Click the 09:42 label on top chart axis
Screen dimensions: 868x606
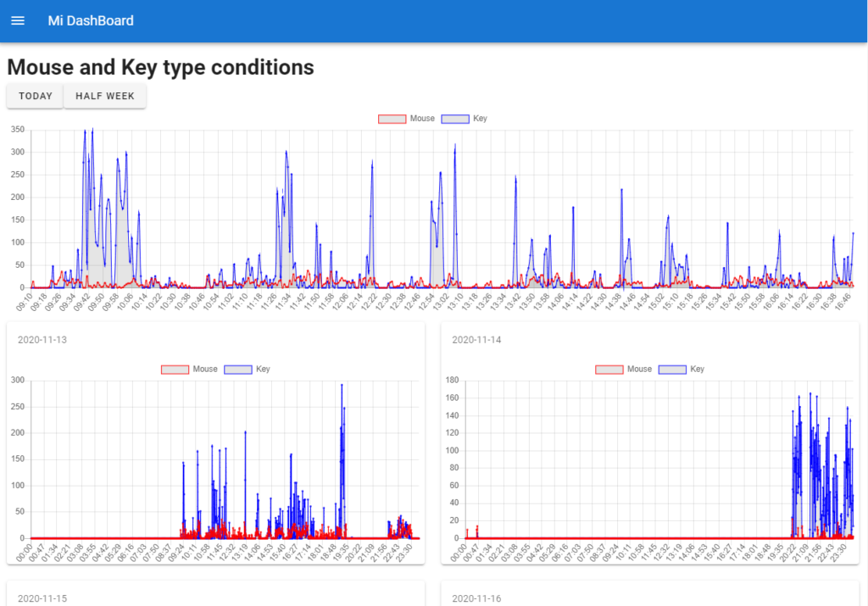[x=80, y=303]
